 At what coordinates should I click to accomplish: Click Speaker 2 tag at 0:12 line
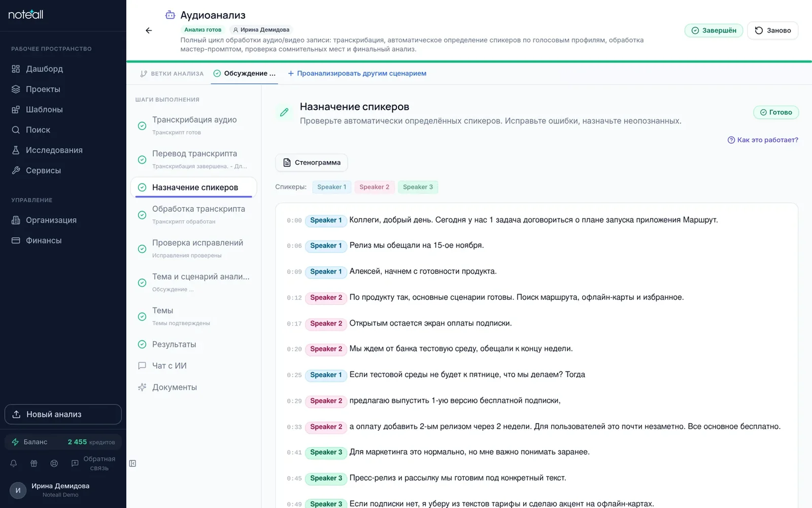326,298
